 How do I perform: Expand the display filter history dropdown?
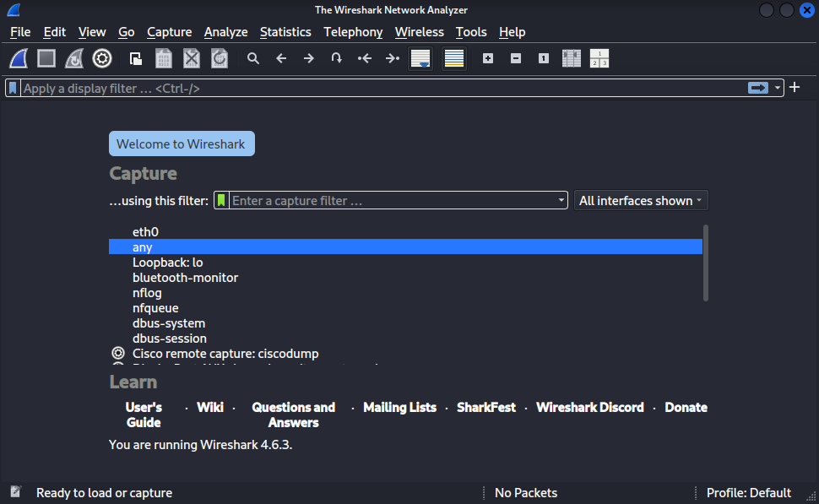778,88
